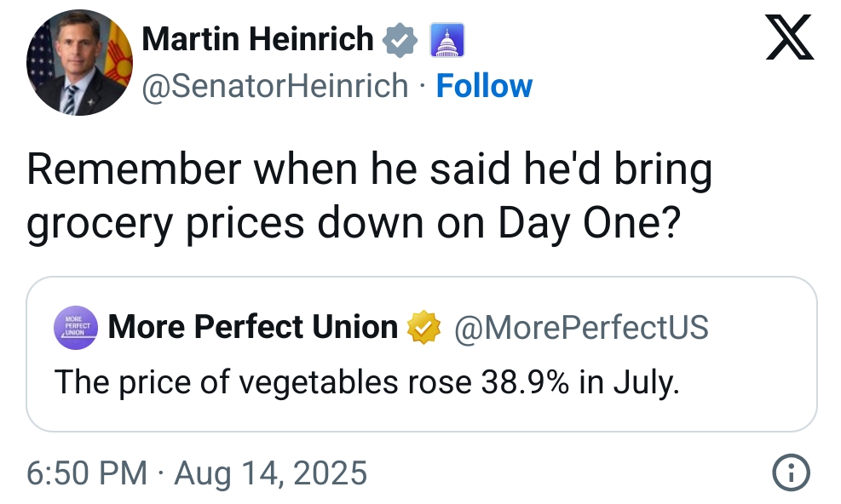Click the Aug 14, 2025 date

[270, 472]
